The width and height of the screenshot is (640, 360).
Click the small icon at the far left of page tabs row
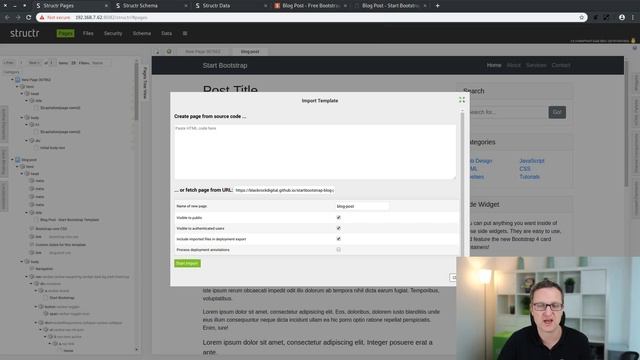[x=157, y=51]
